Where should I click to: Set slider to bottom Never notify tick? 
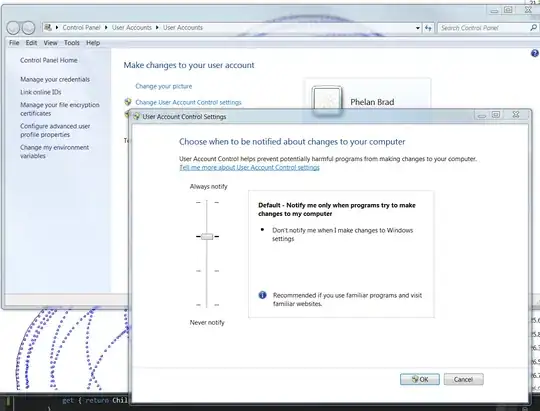pos(207,305)
